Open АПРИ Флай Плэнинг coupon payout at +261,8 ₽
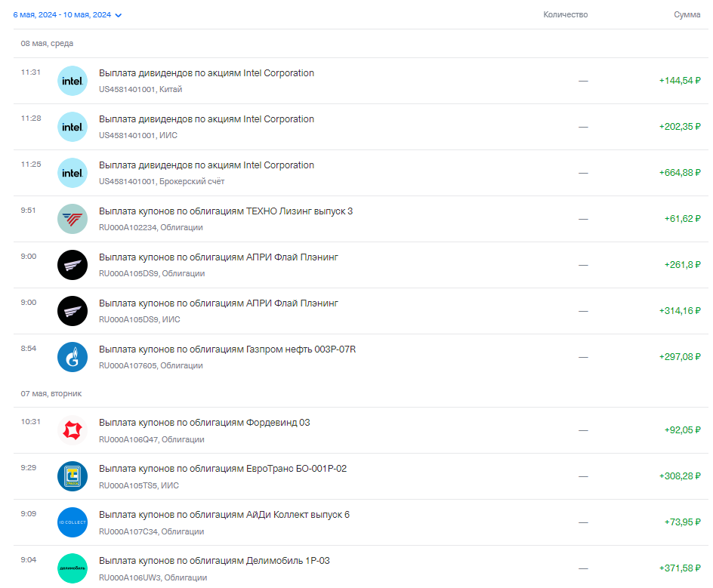Image resolution: width=713 pixels, height=588 pixels. (360, 265)
